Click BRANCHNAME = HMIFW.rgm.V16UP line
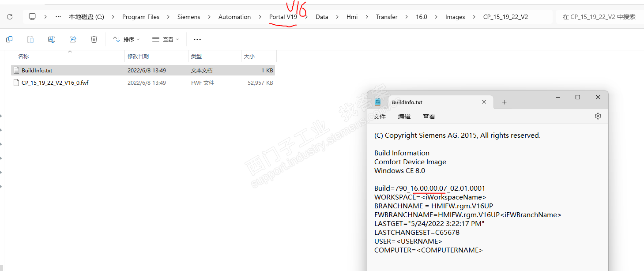Screen dimensions: 644x271 433,206
